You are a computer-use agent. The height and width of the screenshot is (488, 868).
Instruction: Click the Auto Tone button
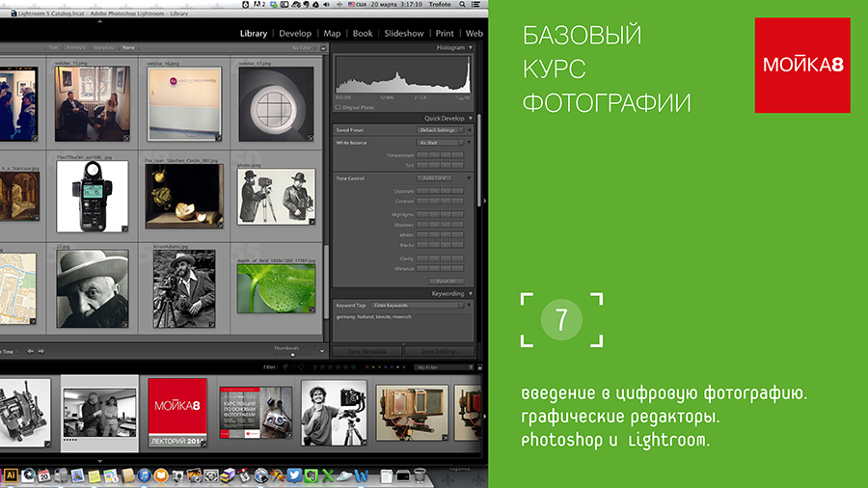click(434, 178)
